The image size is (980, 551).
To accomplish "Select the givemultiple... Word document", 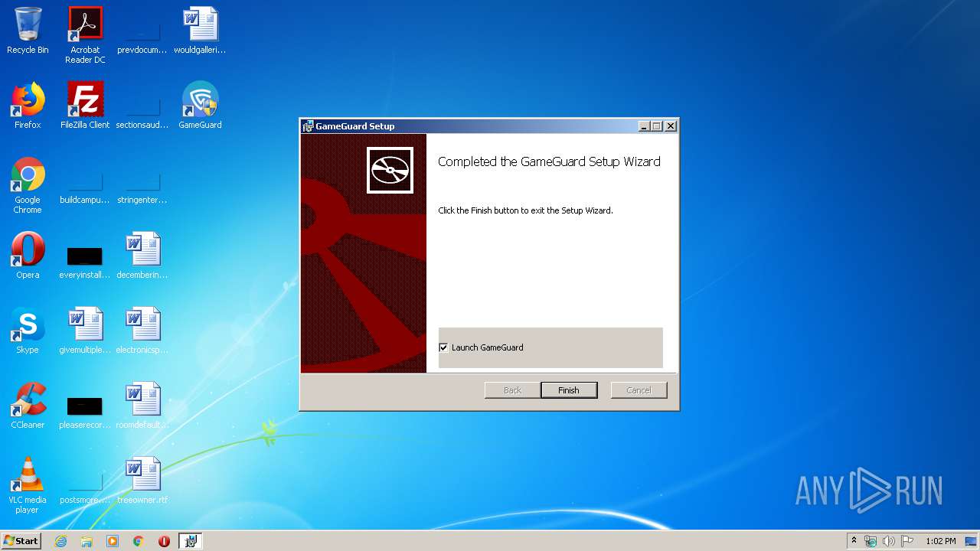I will [85, 331].
